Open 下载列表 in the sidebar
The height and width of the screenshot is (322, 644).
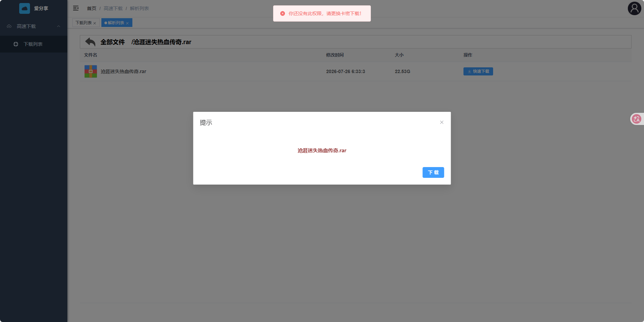point(34,44)
